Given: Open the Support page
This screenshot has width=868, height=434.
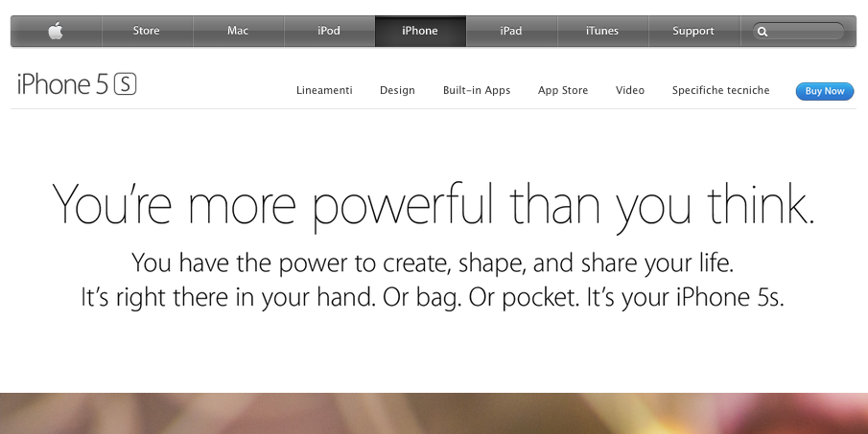Looking at the screenshot, I should pos(693,31).
